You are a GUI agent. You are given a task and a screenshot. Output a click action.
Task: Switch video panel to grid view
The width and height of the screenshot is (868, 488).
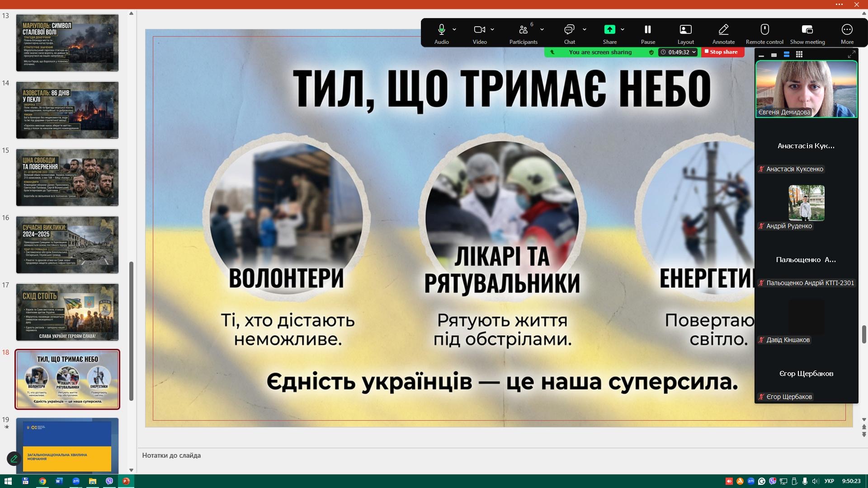click(x=799, y=54)
